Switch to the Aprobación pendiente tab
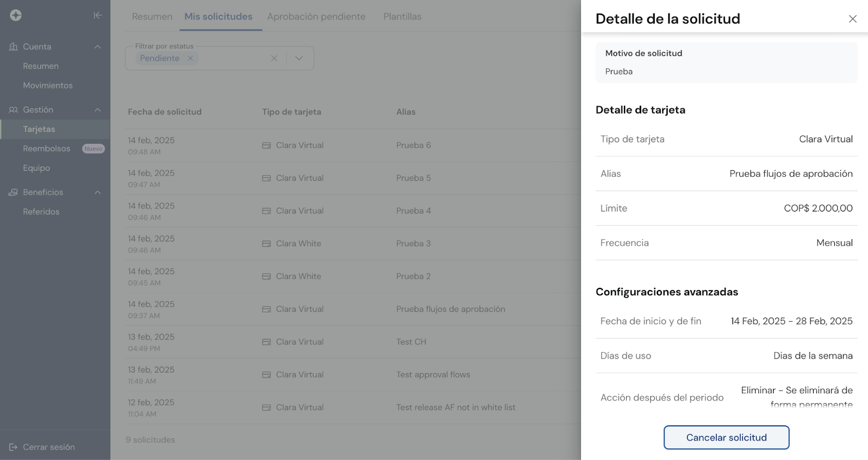Screen dimensions: 868x460 click(x=316, y=17)
